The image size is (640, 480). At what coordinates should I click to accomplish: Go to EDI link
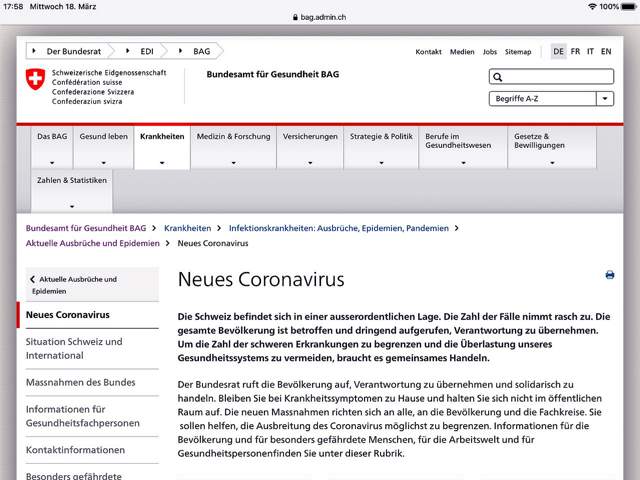(147, 51)
